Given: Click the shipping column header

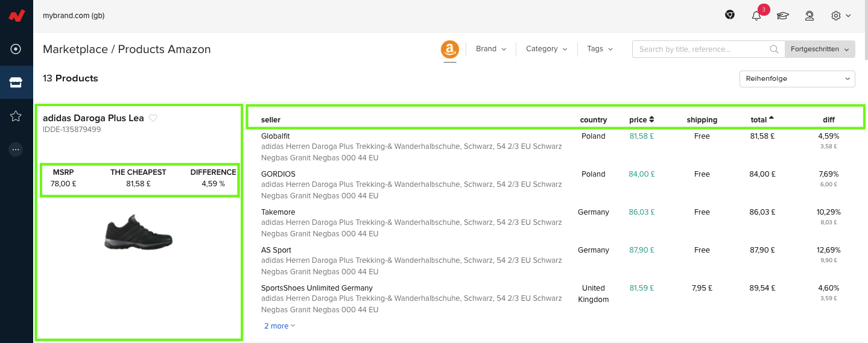Looking at the screenshot, I should point(702,120).
